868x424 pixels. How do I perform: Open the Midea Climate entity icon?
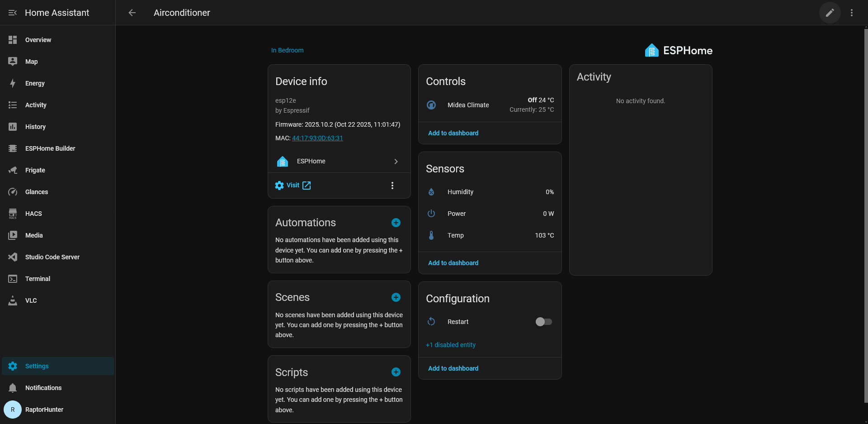[431, 105]
